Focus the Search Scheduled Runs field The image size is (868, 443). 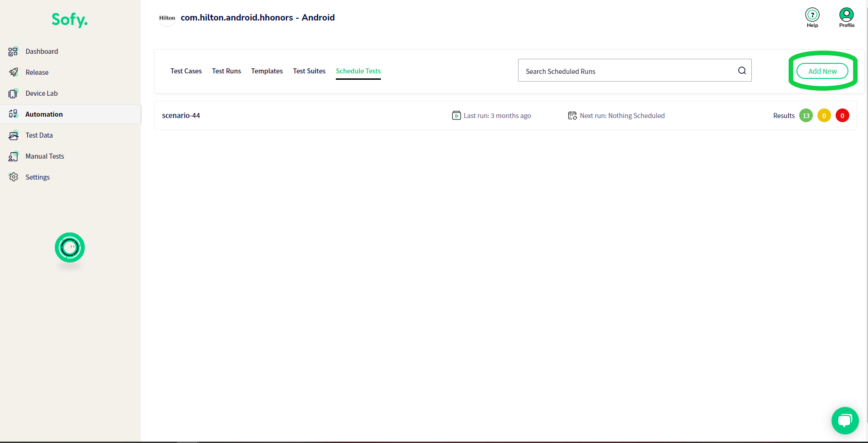635,70
